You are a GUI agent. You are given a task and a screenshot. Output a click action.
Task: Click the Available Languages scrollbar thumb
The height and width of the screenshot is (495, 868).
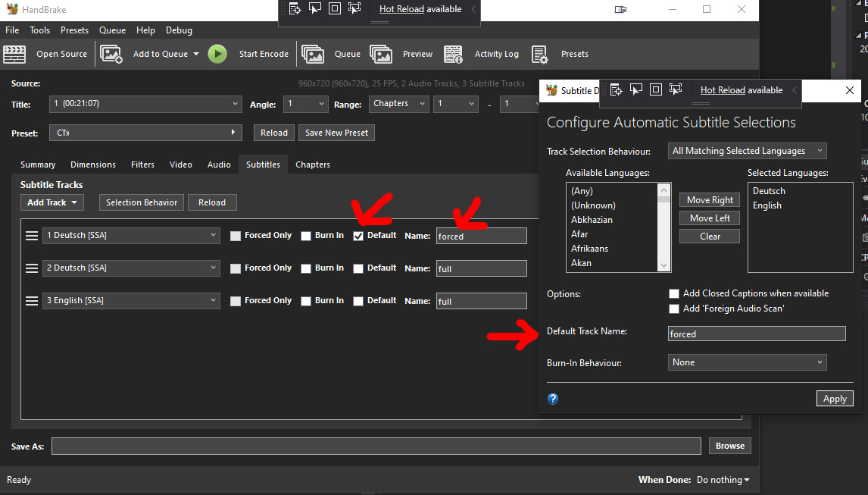click(663, 199)
